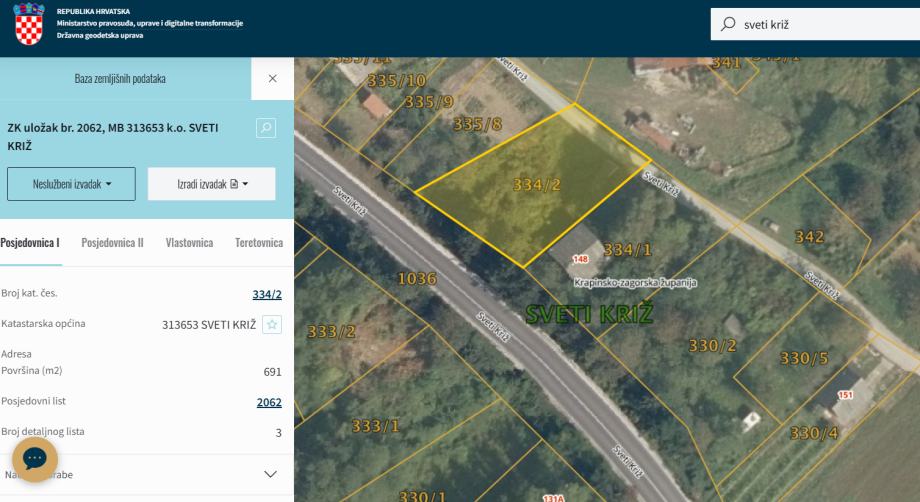This screenshot has height=502, width=920.
Task: Open the Izradi izvadak dropdown
Action: point(211,184)
